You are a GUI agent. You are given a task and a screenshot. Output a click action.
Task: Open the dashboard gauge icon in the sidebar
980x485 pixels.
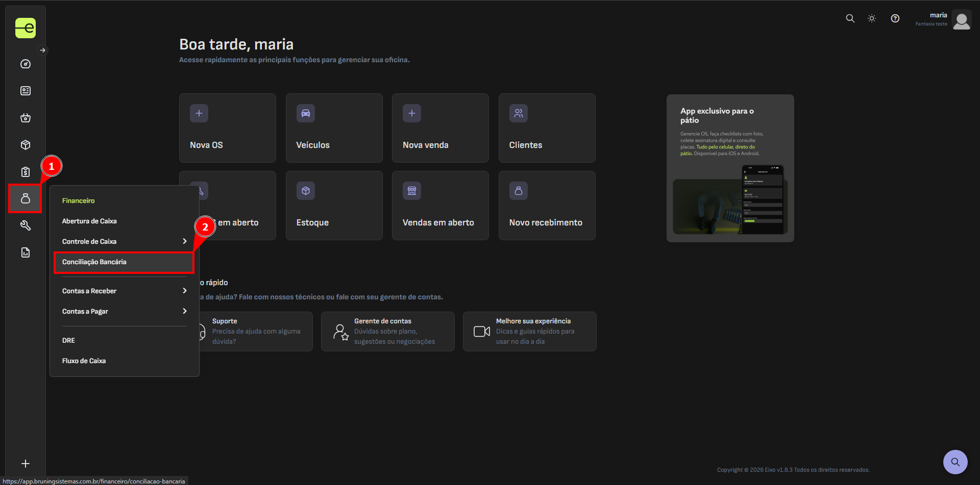(26, 64)
